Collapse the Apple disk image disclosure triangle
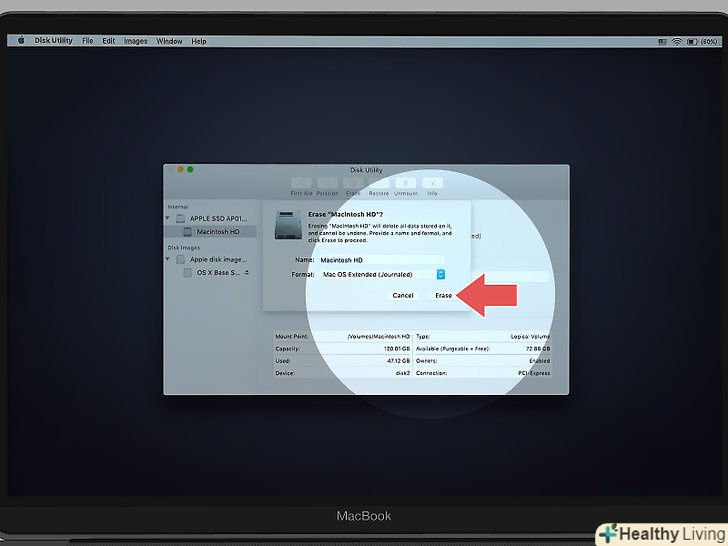 pyautogui.click(x=168, y=259)
